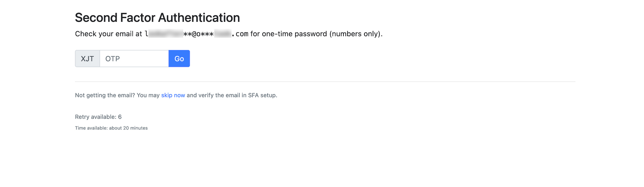Click the "Time available" label
This screenshot has width=644, height=187.
pos(91,128)
